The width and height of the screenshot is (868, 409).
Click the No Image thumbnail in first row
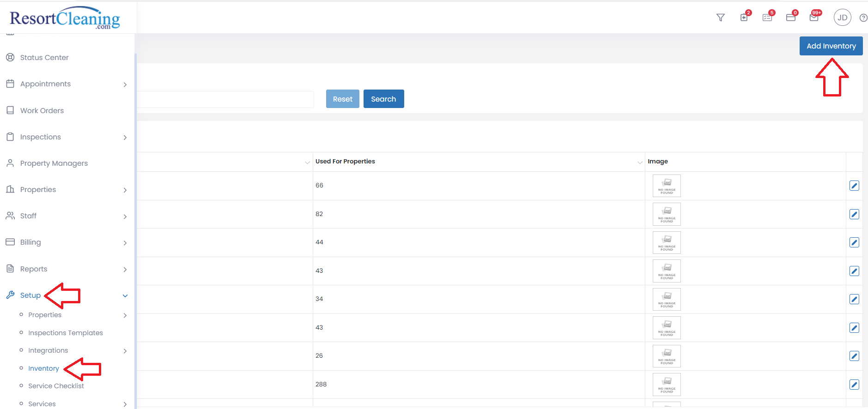click(x=667, y=186)
